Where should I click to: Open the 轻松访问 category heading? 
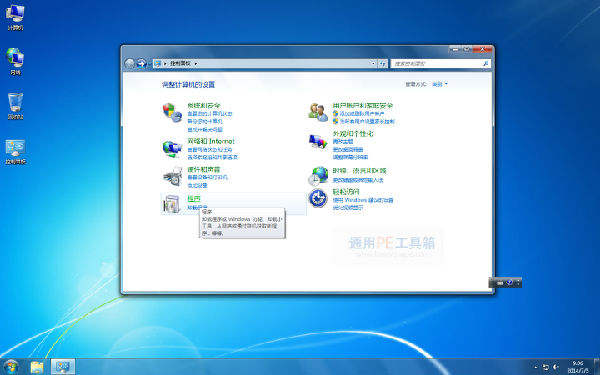pyautogui.click(x=346, y=191)
